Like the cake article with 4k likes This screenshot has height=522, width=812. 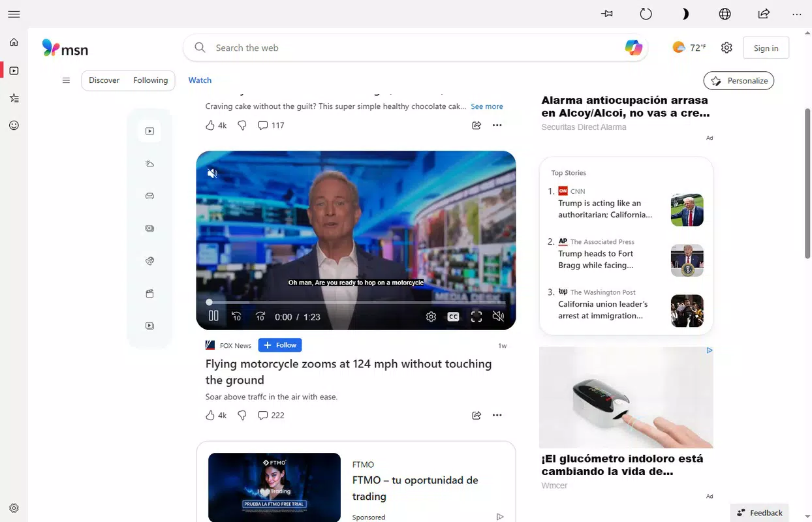pos(216,125)
